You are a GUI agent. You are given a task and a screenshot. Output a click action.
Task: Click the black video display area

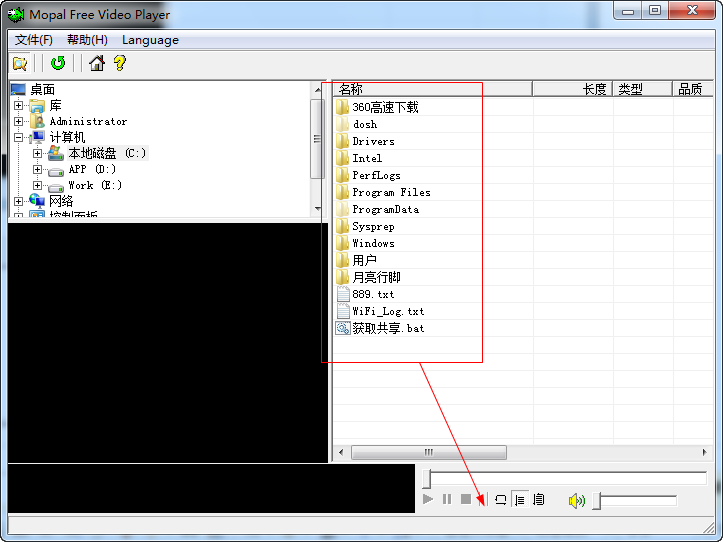pos(168,342)
